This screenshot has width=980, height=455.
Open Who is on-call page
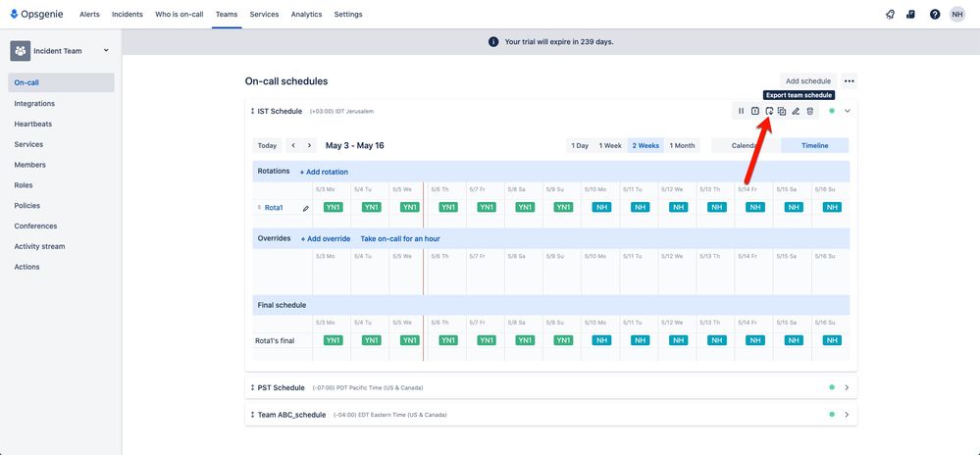coord(180,15)
